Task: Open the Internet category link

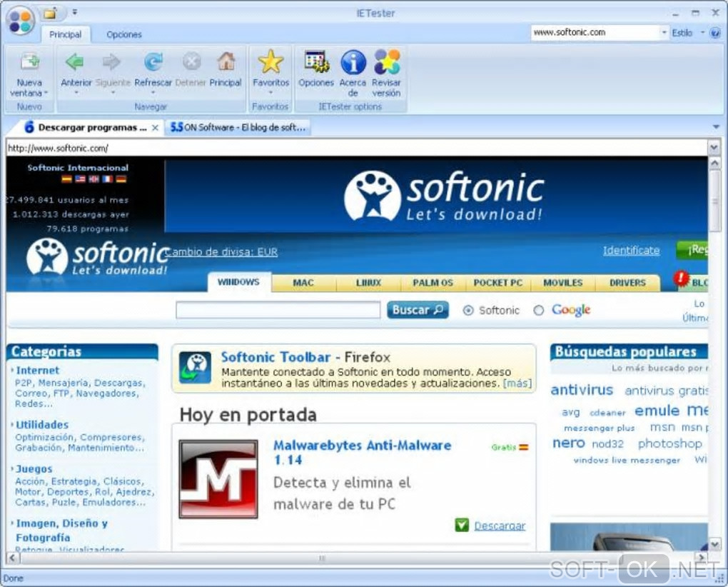Action: (38, 370)
